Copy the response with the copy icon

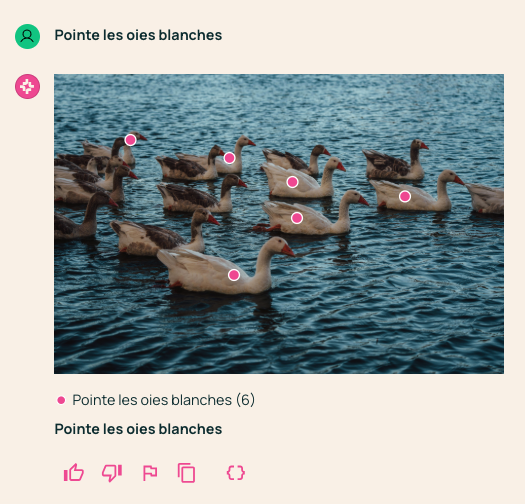click(186, 473)
